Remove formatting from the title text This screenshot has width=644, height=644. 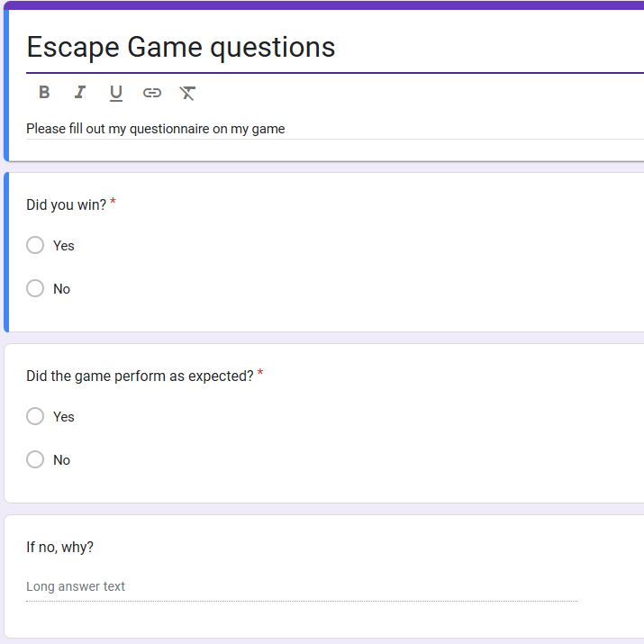187,93
